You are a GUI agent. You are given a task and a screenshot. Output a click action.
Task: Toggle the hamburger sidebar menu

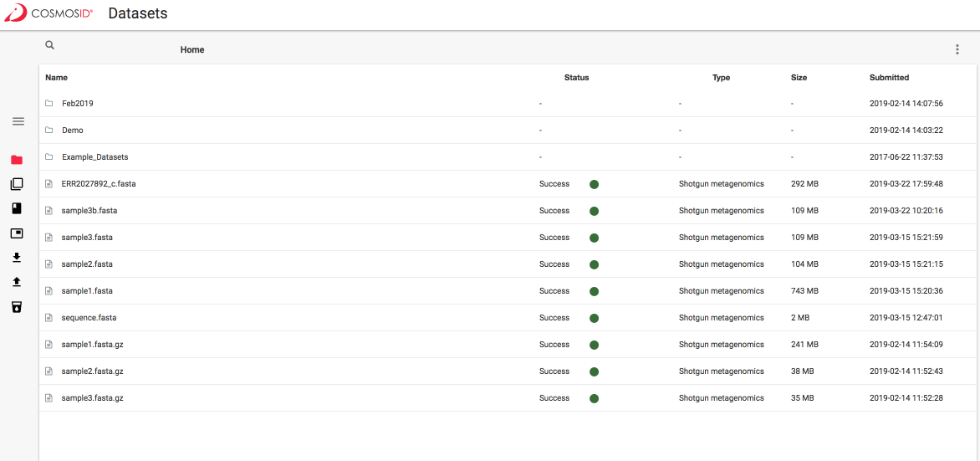click(x=18, y=121)
